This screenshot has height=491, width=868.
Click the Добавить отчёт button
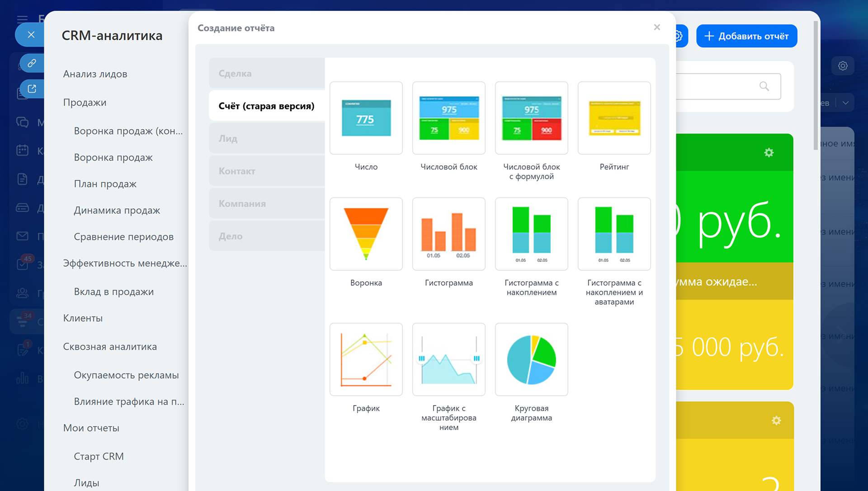tap(746, 36)
